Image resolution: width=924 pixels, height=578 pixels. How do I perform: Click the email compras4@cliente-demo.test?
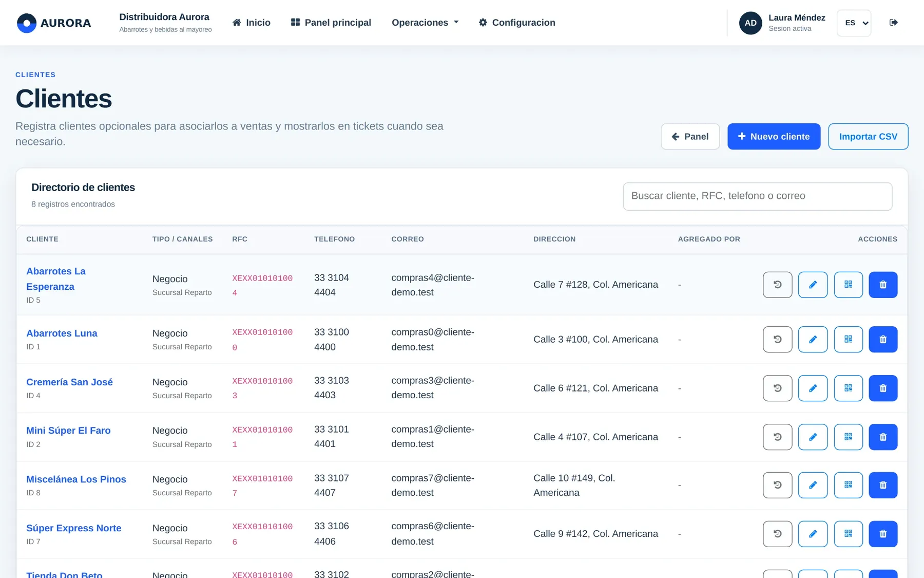pyautogui.click(x=433, y=285)
